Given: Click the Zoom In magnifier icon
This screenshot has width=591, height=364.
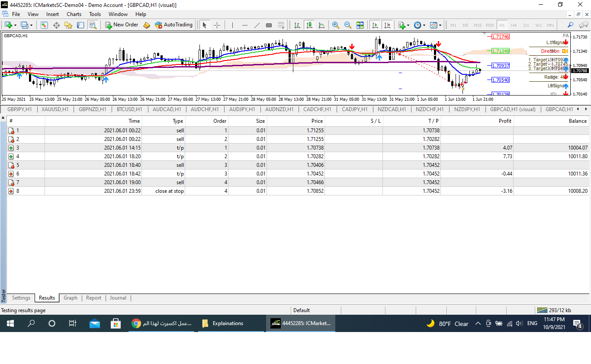Looking at the screenshot, I should pyautogui.click(x=335, y=25).
